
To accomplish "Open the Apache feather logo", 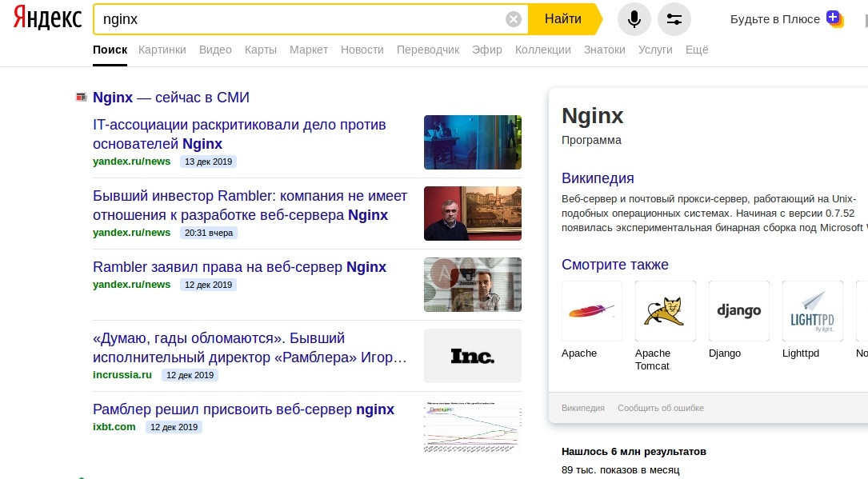I will click(x=592, y=311).
